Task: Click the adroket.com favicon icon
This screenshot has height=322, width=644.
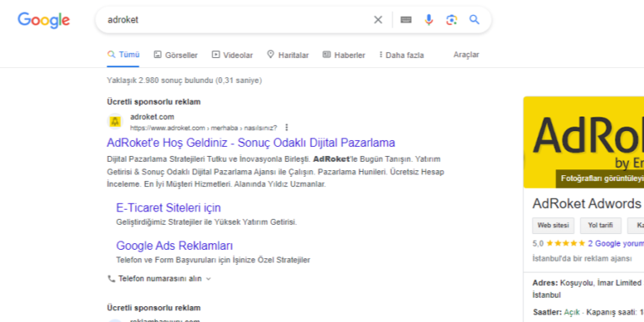Action: point(116,122)
